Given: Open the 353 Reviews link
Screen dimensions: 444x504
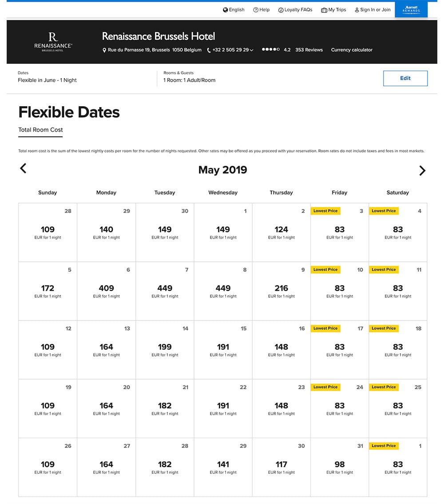Looking at the screenshot, I should click(x=309, y=50).
